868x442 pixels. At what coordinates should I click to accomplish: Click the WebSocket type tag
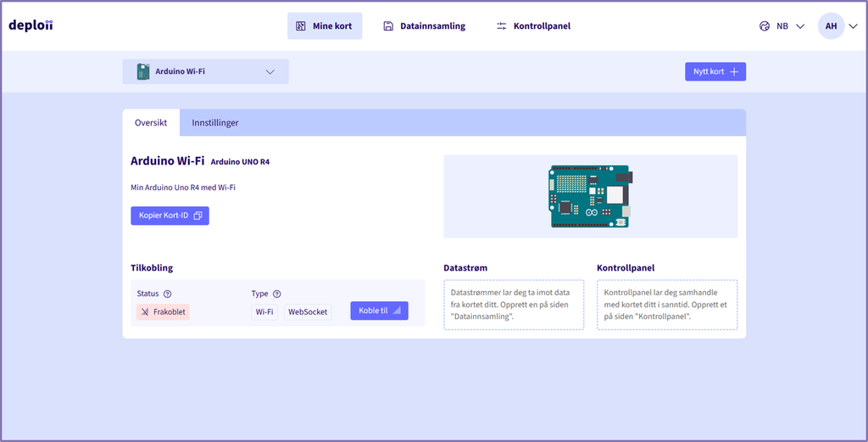point(308,312)
